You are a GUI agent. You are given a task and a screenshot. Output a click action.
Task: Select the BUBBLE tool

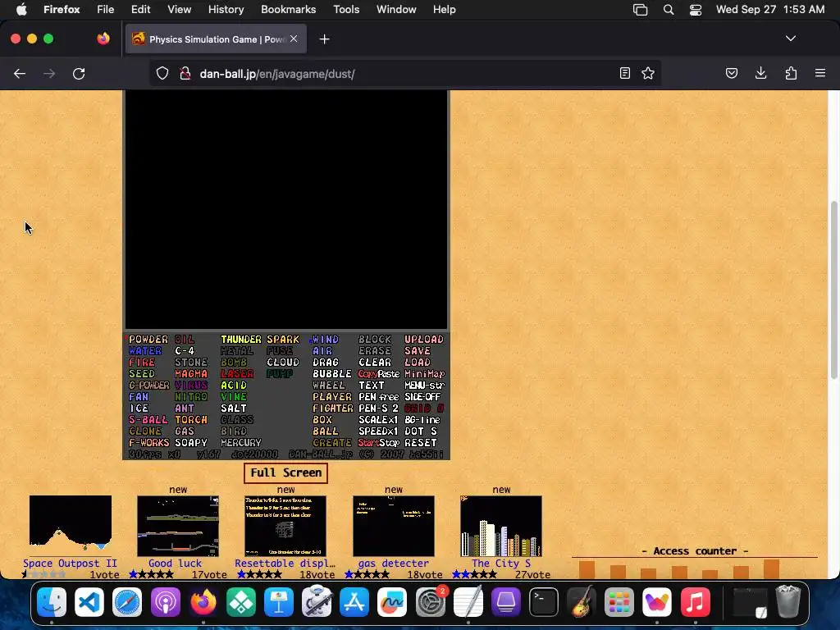tap(331, 374)
